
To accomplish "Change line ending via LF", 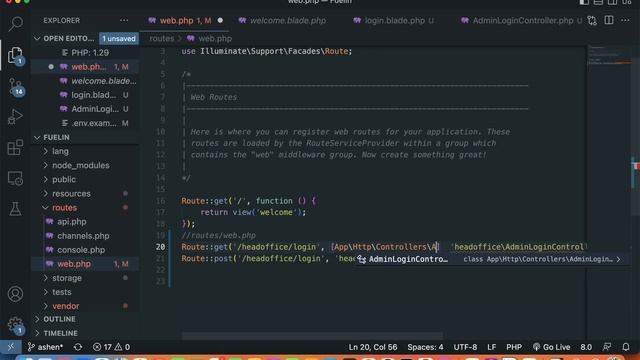I will (x=491, y=347).
